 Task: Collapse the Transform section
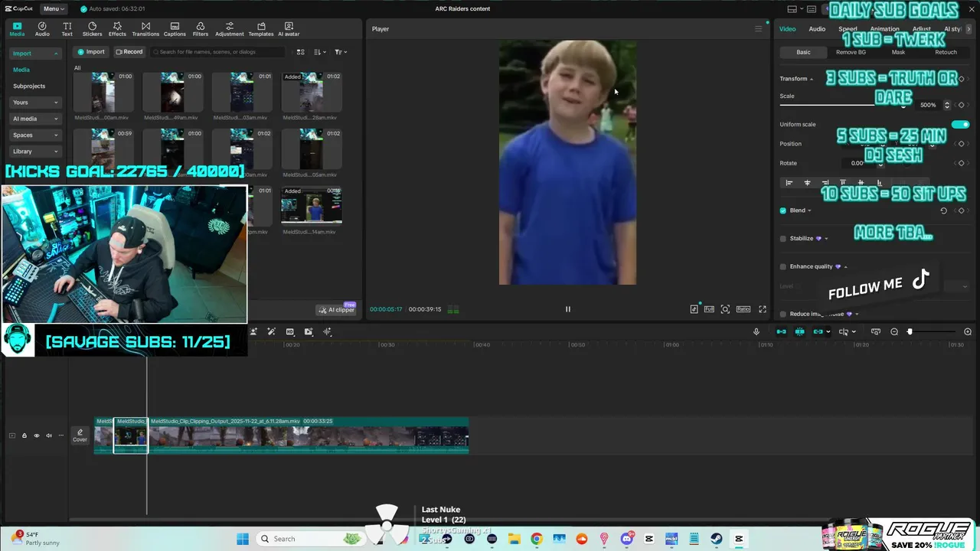click(x=812, y=79)
